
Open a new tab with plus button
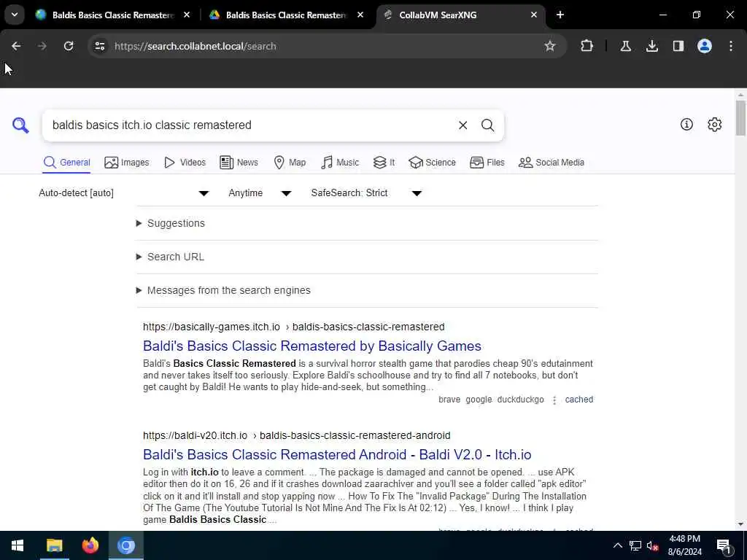(x=560, y=15)
